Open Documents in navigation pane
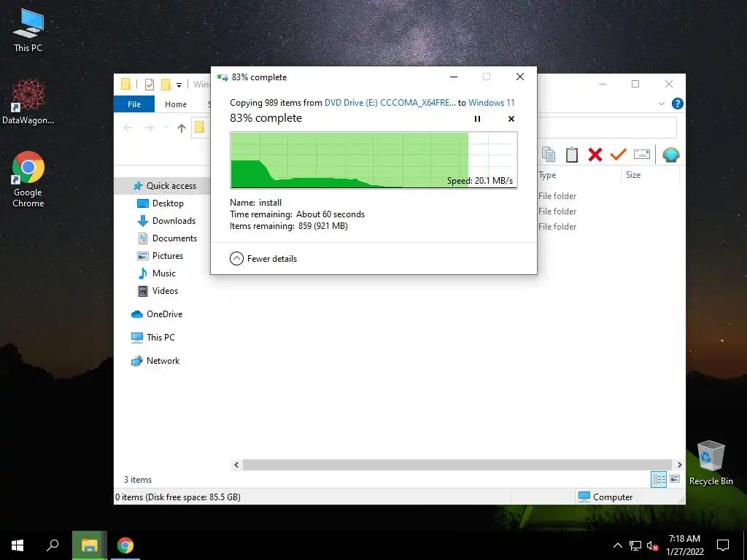 [167, 238]
